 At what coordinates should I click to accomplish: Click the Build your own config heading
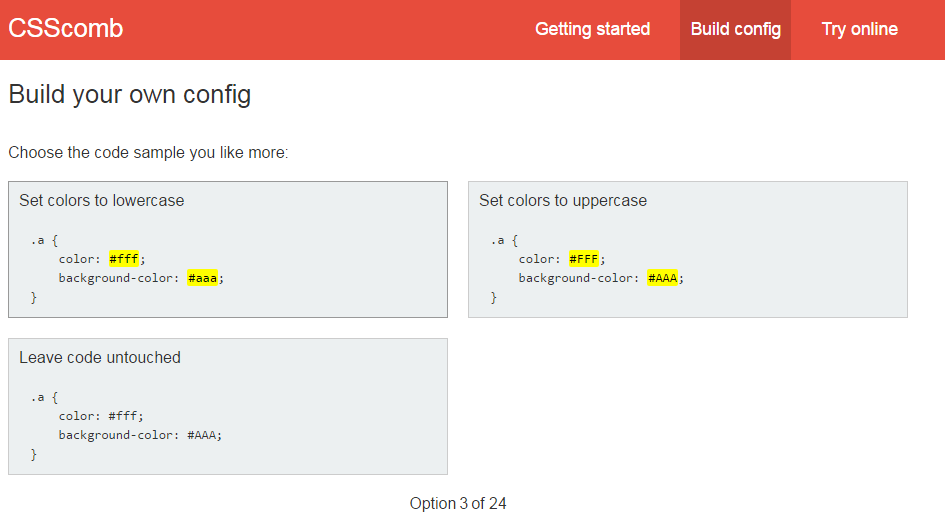pos(130,95)
